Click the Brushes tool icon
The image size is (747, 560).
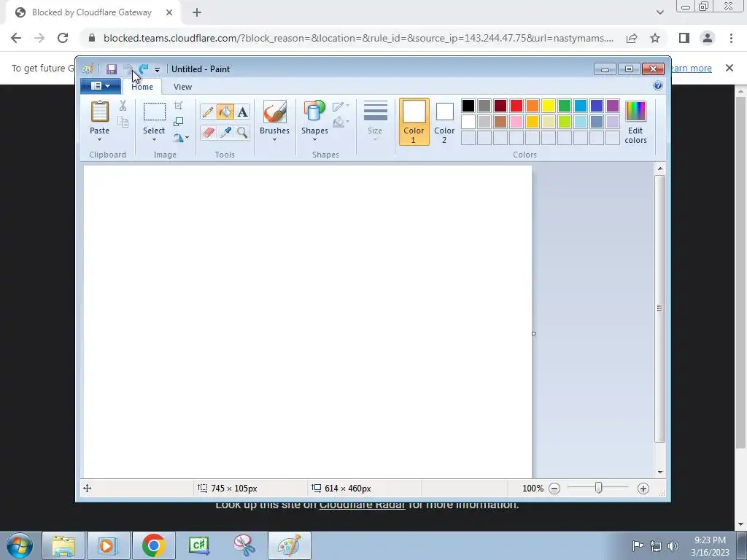[275, 112]
